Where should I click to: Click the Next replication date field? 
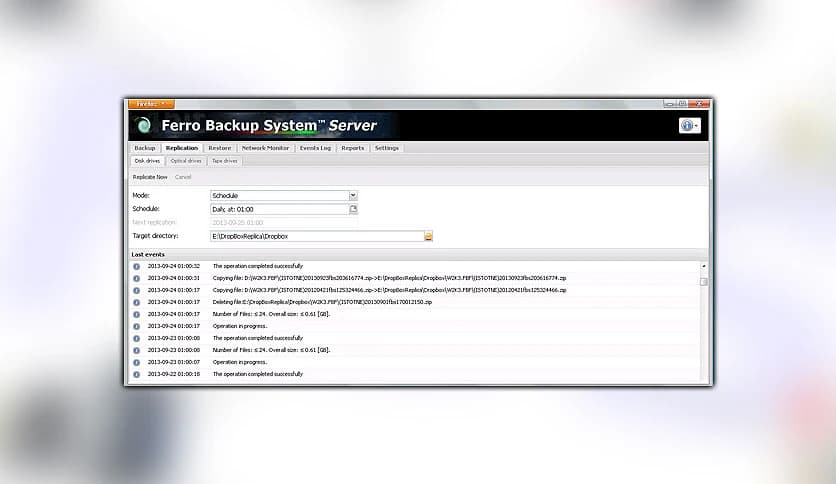click(284, 223)
